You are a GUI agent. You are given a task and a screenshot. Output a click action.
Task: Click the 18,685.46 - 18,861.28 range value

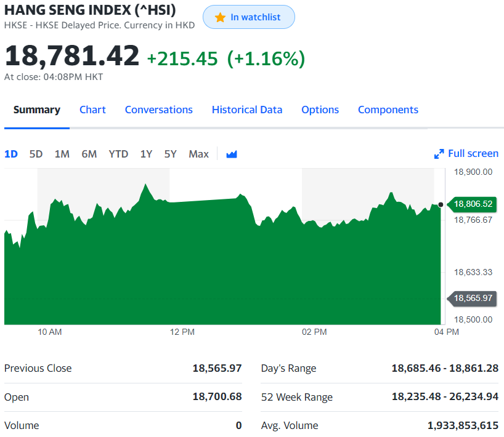pos(445,368)
